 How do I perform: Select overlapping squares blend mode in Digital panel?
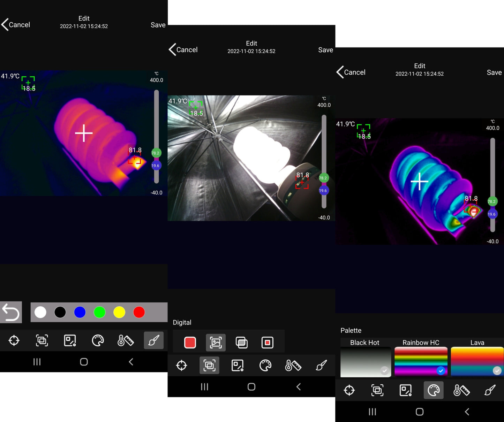pyautogui.click(x=241, y=343)
